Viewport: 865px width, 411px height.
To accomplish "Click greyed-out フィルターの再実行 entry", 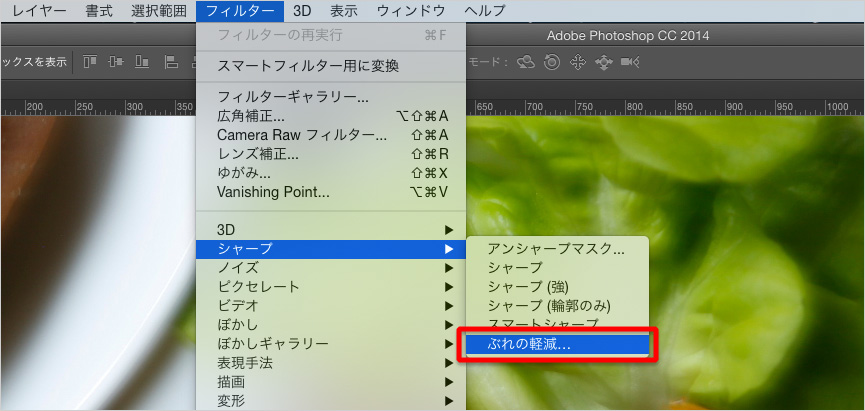I will (331, 36).
